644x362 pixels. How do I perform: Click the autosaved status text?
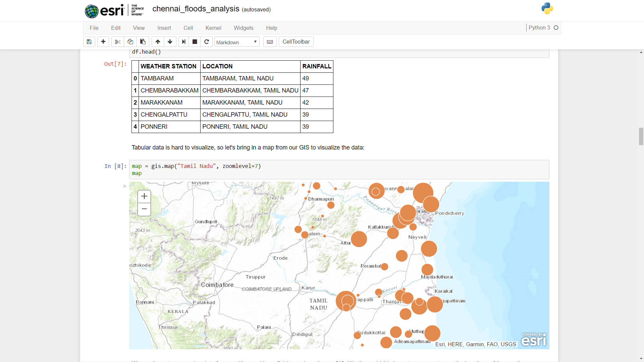point(256,9)
